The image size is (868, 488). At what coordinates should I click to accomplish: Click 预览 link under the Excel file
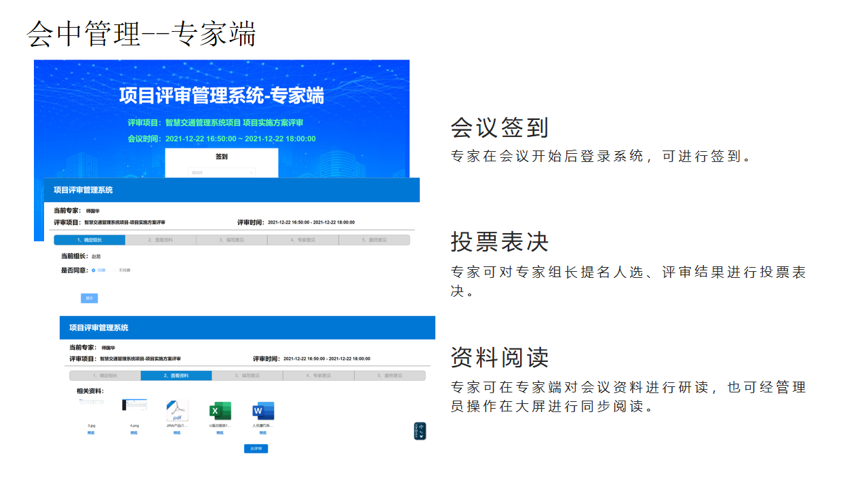click(220, 432)
